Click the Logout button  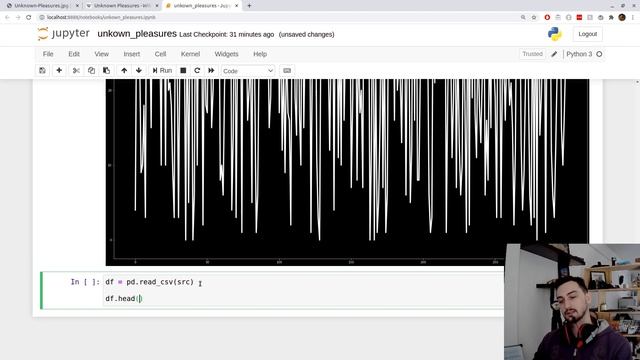[587, 34]
